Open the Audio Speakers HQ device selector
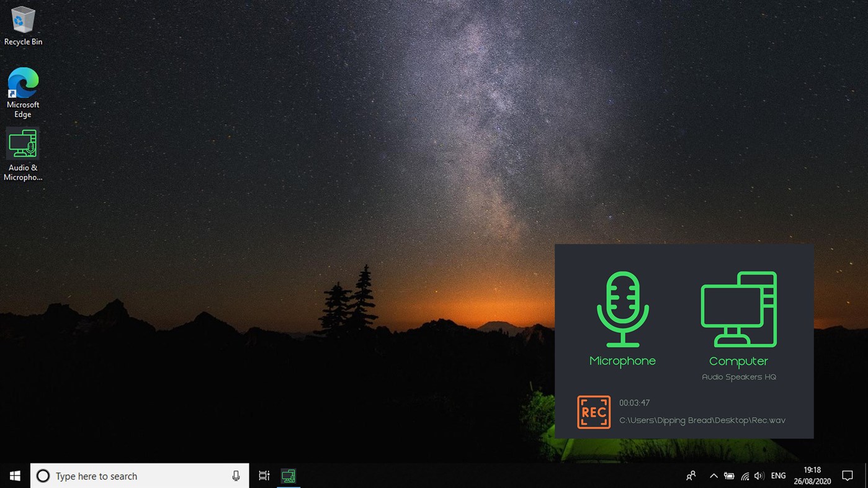Screen dimensions: 868x488 [x=738, y=377]
